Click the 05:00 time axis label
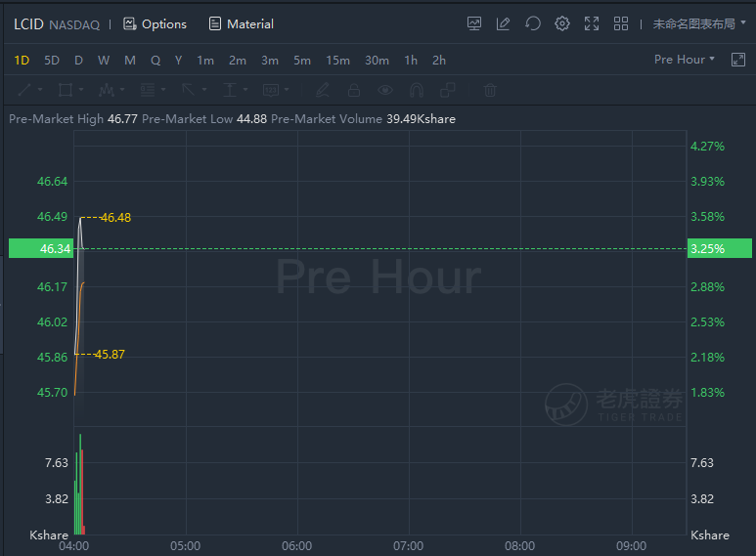756x556 pixels. point(185,546)
